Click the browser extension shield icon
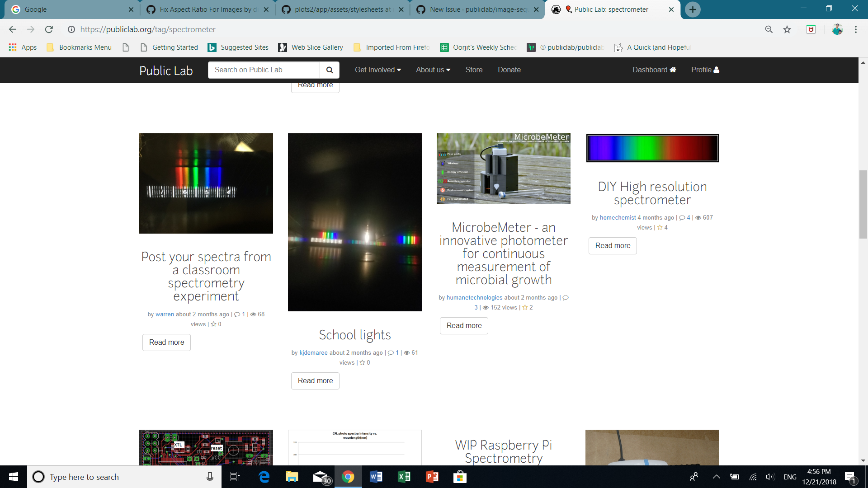 point(811,29)
